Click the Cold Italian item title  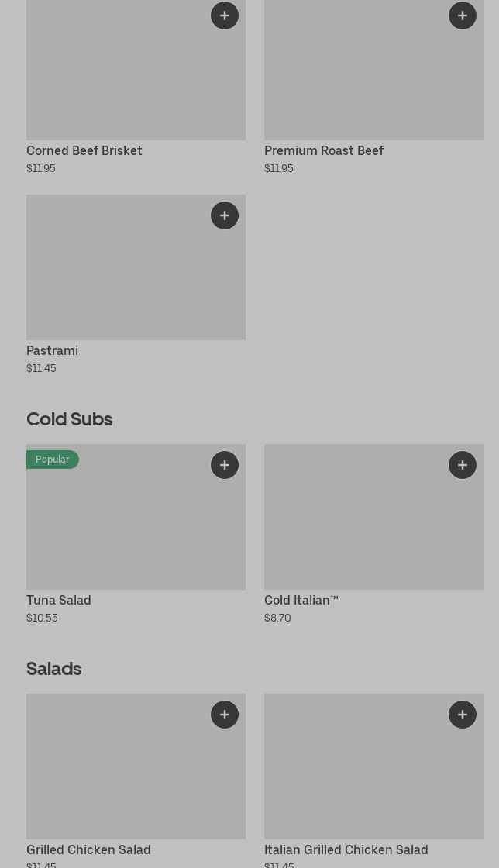pos(301,600)
